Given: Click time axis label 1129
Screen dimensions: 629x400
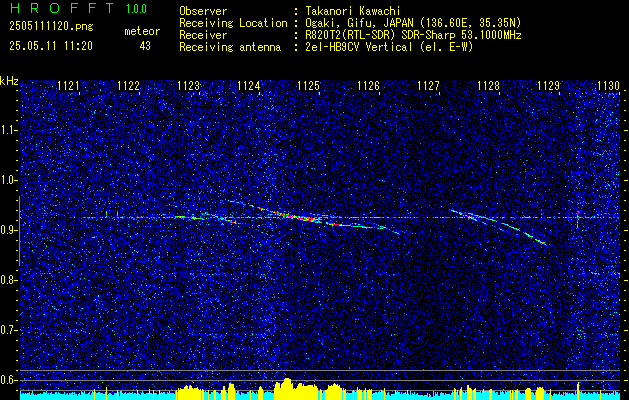Looking at the screenshot, I should (x=548, y=86).
